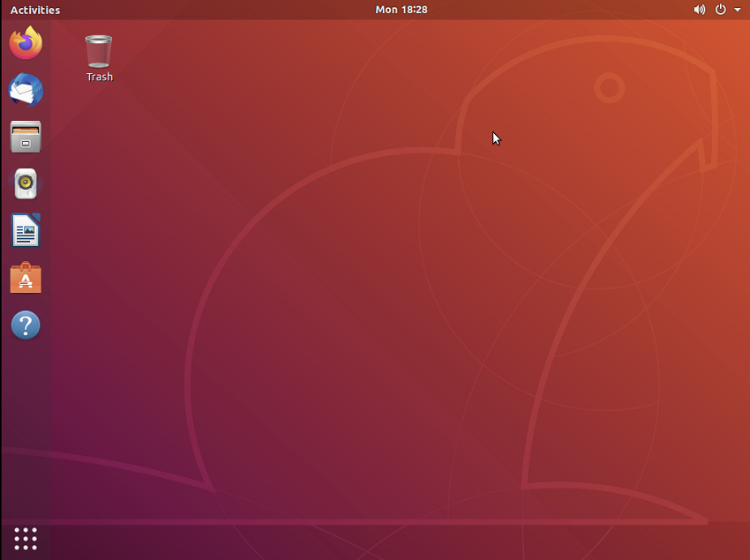Image resolution: width=750 pixels, height=560 pixels.
Task: Open the Activities overview
Action: (35, 10)
